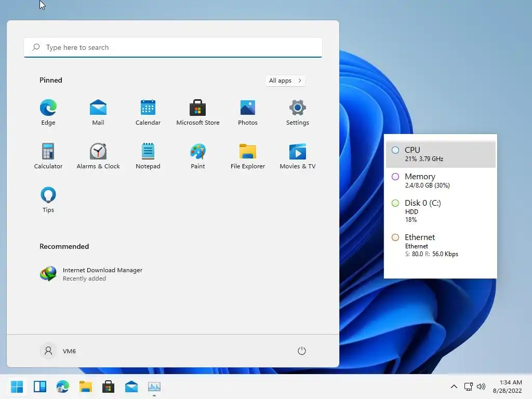Launch the Calculator app

(48, 156)
